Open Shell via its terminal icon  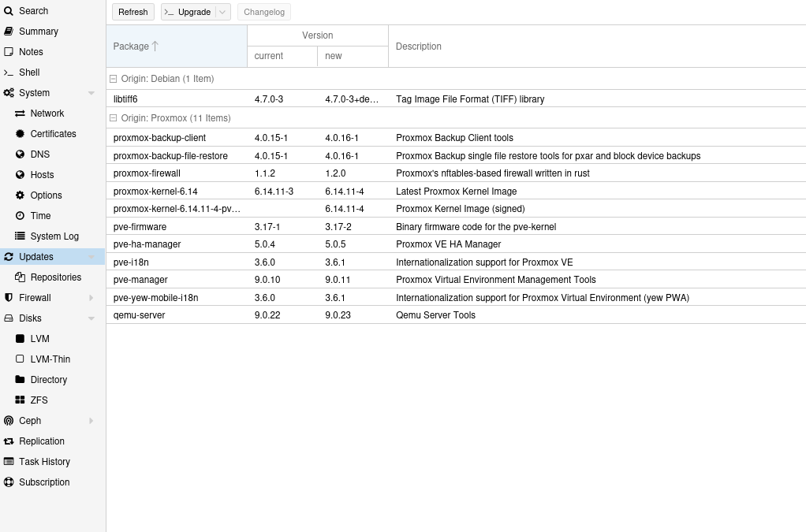9,73
